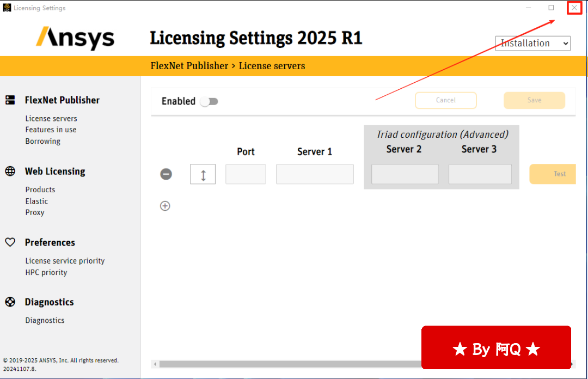Toggle the Enabled switch
This screenshot has width=588, height=379.
(209, 101)
